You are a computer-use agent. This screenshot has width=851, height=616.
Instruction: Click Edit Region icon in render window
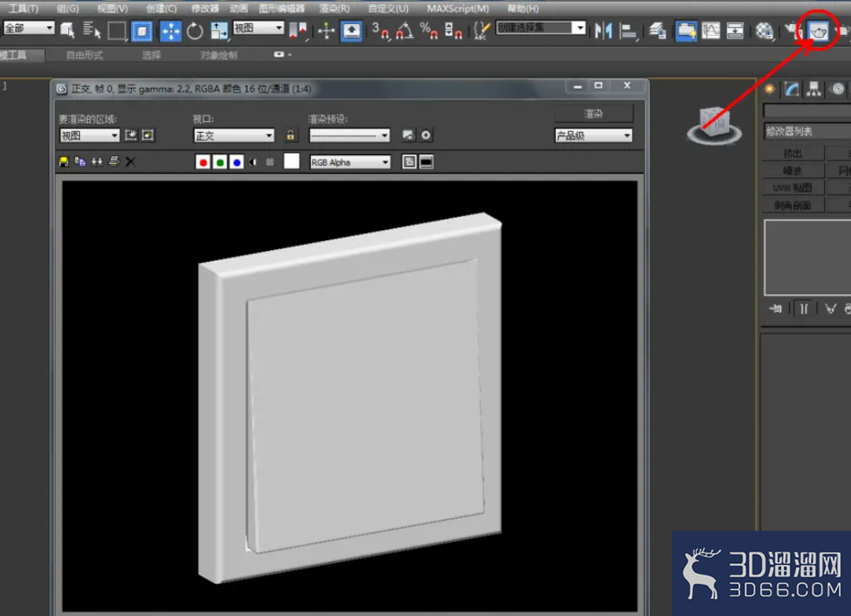131,134
